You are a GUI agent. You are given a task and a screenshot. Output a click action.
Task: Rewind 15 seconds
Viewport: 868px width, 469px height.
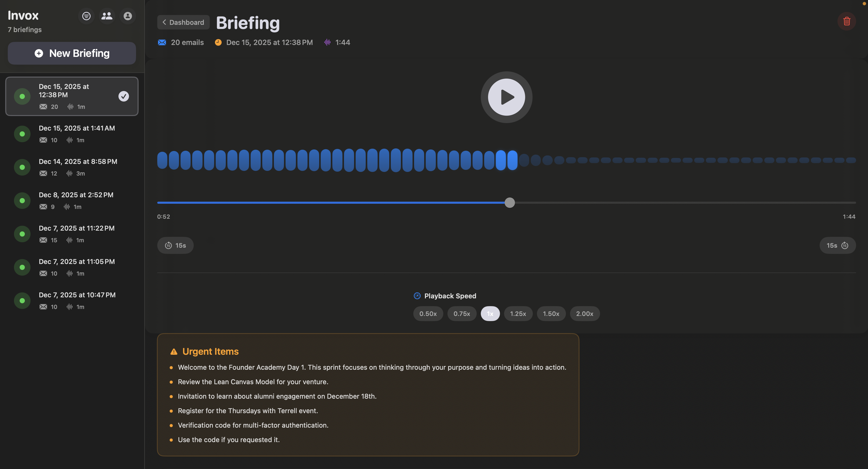click(175, 245)
